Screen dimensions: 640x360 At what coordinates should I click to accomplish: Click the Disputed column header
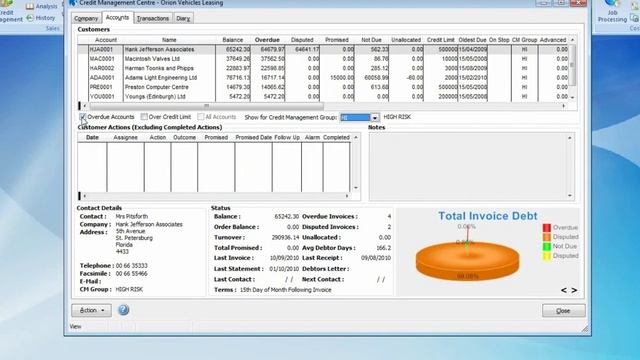click(x=302, y=40)
